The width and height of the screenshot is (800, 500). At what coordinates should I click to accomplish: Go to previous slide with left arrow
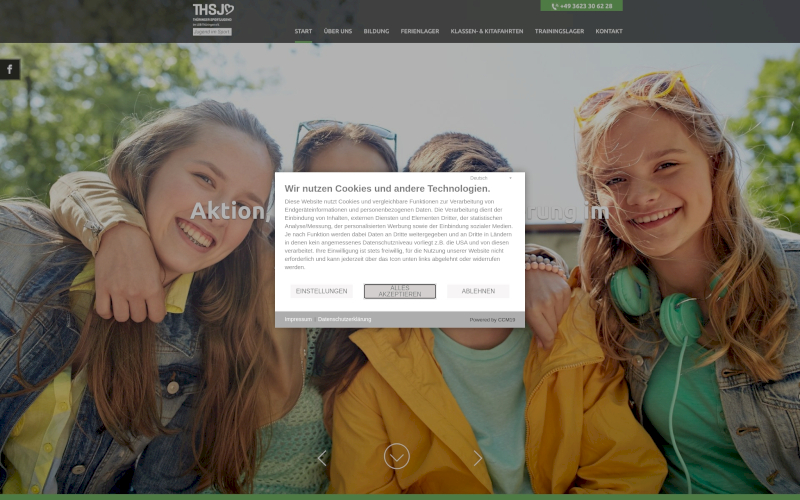click(x=322, y=458)
